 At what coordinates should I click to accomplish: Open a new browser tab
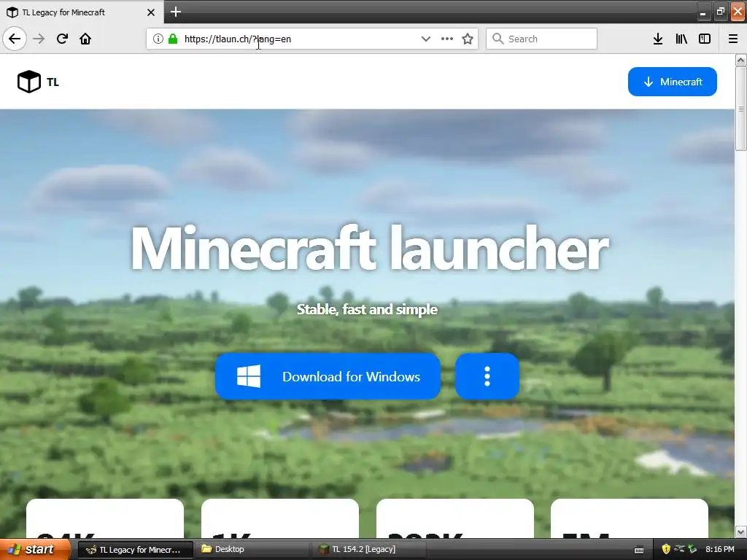pyautogui.click(x=176, y=12)
